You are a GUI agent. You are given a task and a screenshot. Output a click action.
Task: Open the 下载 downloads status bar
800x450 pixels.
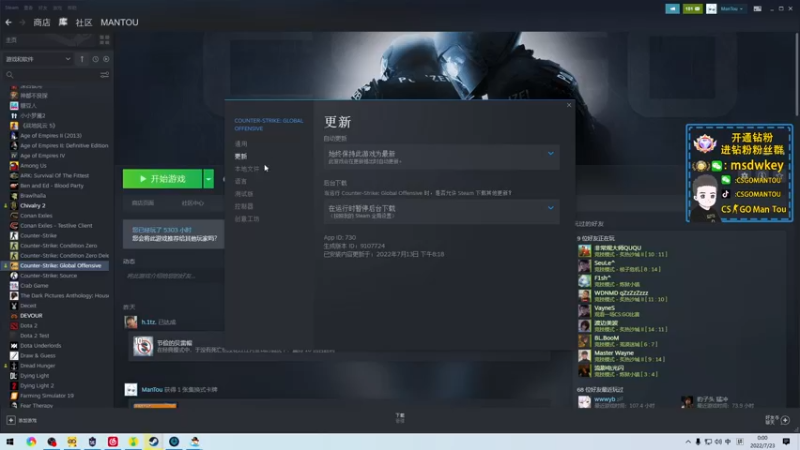[400, 418]
